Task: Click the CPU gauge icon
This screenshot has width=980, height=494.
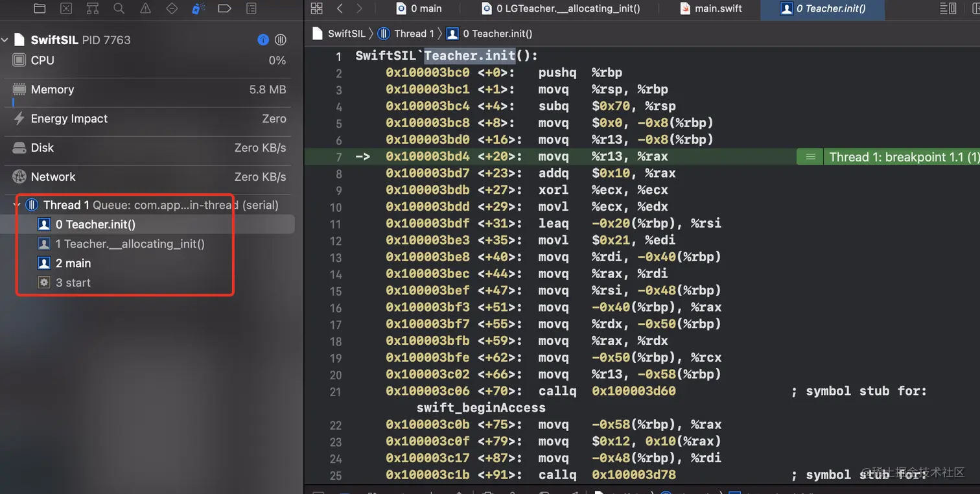Action: pyautogui.click(x=19, y=60)
